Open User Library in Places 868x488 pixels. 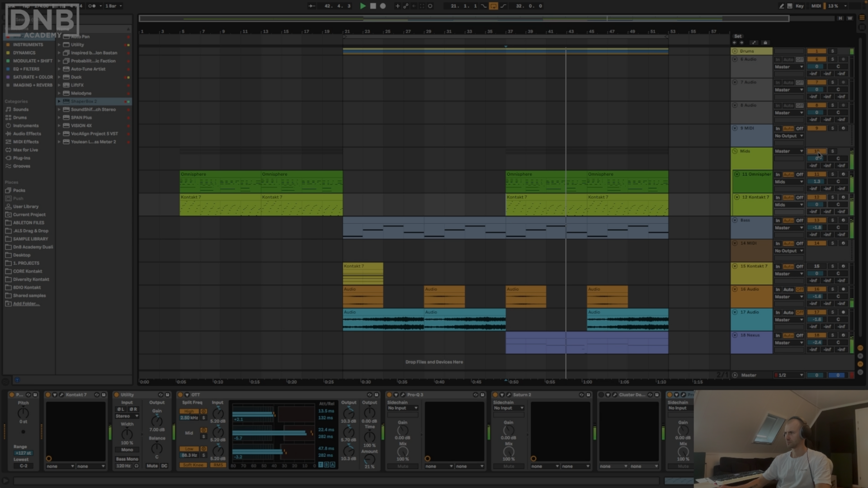coord(26,206)
